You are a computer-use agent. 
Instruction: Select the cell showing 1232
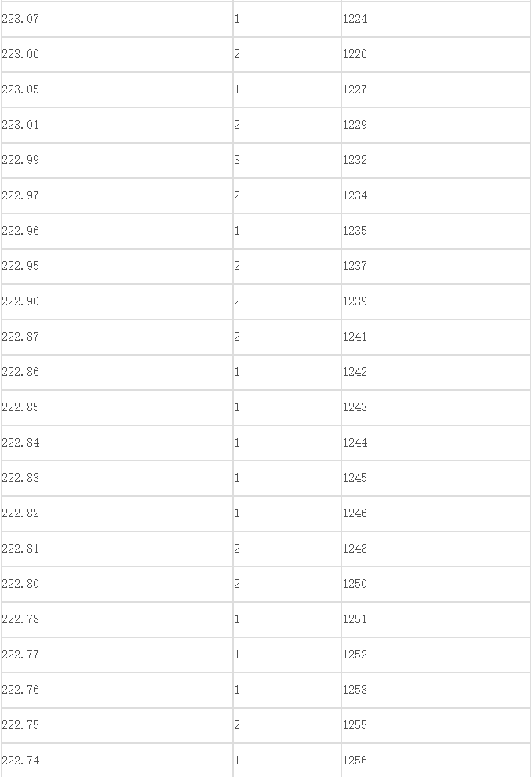pos(436,160)
